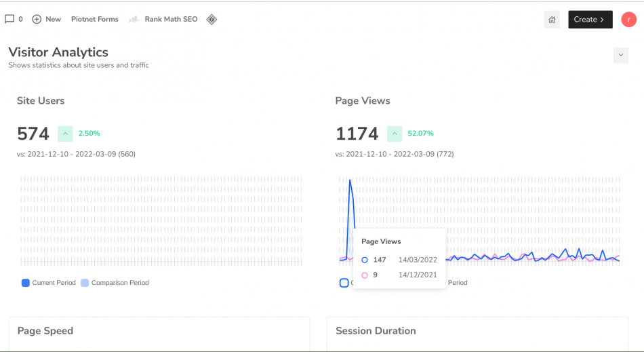644x352 pixels.
Task: Collapse the Visitor Analytics panel chevron
Action: 620,56
